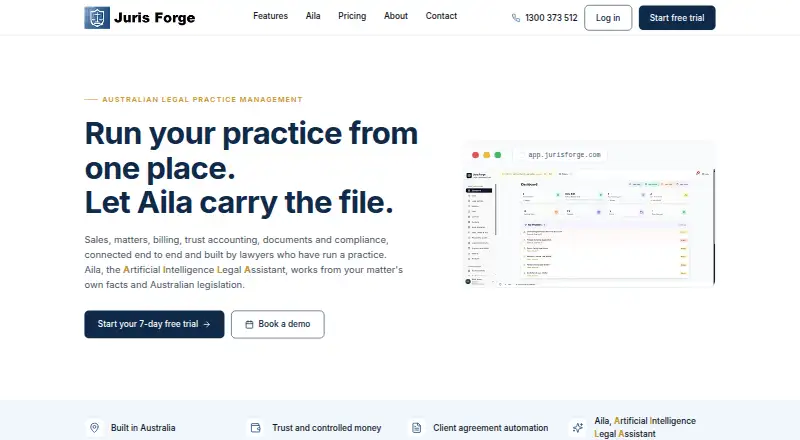Image resolution: width=800 pixels, height=440 pixels.
Task: Click Client agreement automation text
Action: coord(491,428)
